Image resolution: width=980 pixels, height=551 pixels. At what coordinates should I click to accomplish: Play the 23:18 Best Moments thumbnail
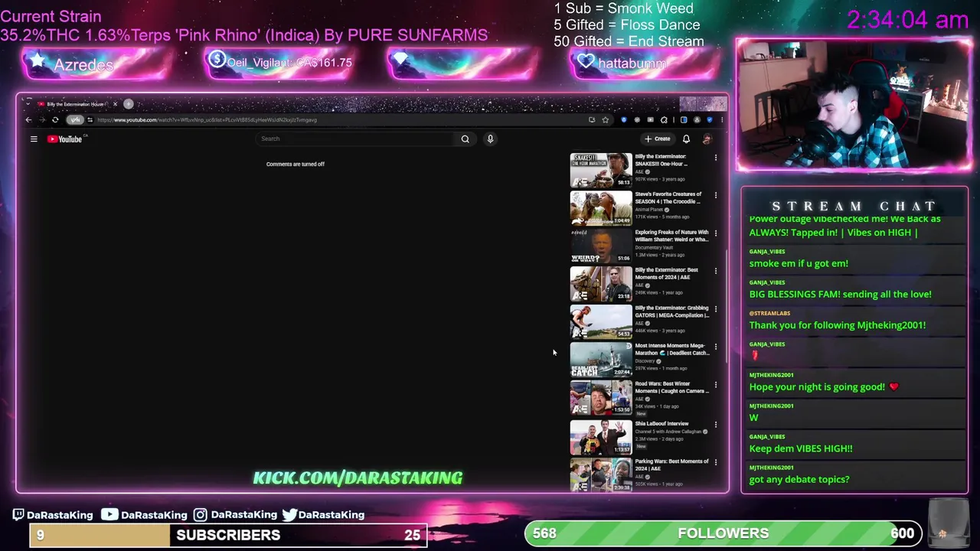point(601,284)
